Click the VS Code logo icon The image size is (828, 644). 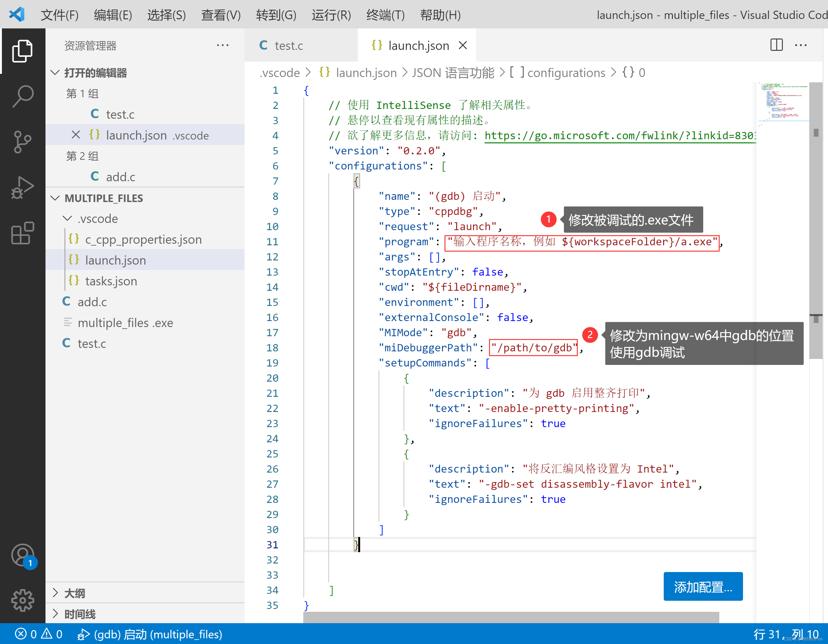pyautogui.click(x=17, y=15)
